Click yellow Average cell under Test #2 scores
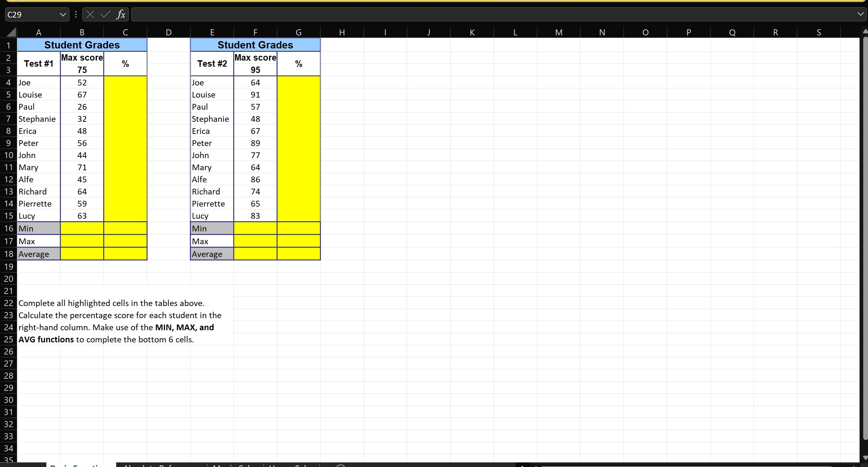Screen dimensions: 868x467 coord(255,254)
